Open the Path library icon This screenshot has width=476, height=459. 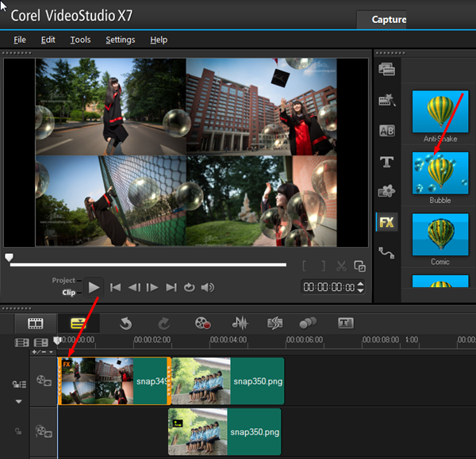[x=387, y=253]
